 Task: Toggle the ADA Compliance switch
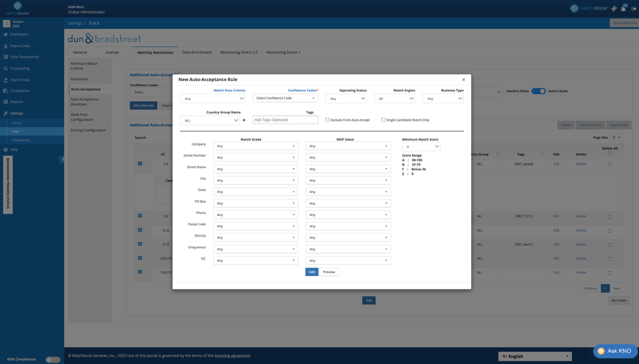tap(53, 359)
